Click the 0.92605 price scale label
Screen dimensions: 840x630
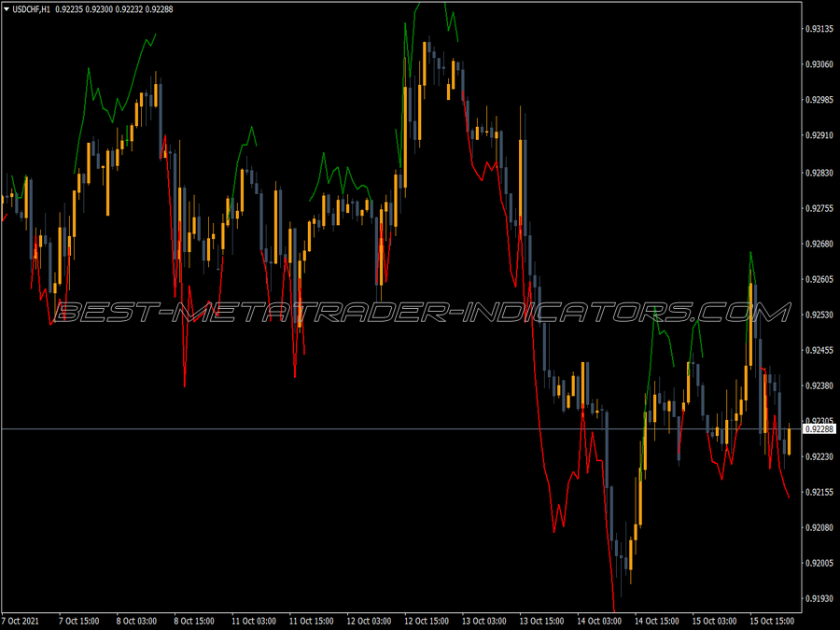819,280
